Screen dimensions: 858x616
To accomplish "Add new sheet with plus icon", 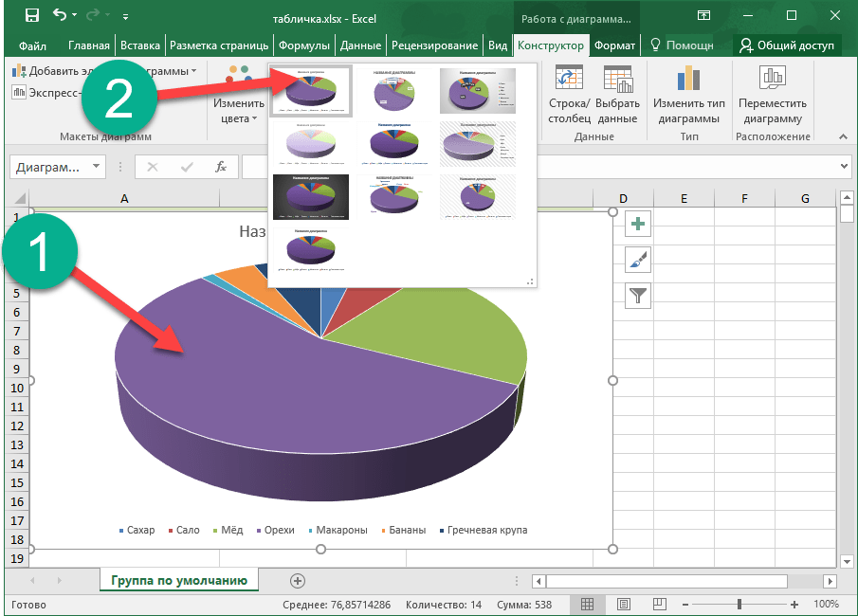I will point(298,580).
